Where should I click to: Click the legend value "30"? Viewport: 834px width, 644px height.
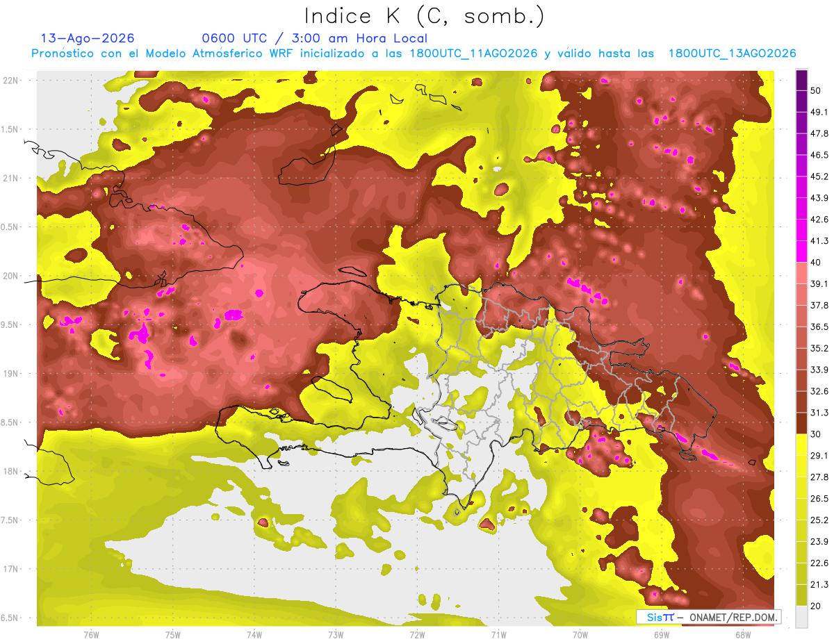point(816,434)
